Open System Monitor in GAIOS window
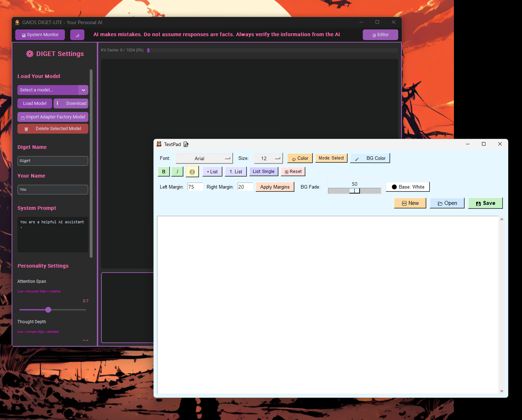 coord(40,35)
